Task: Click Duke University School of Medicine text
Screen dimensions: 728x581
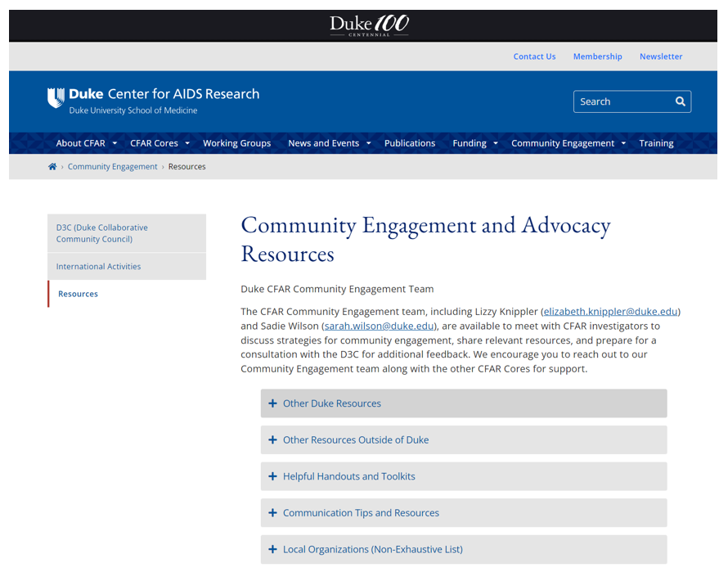Action: pyautogui.click(x=133, y=110)
